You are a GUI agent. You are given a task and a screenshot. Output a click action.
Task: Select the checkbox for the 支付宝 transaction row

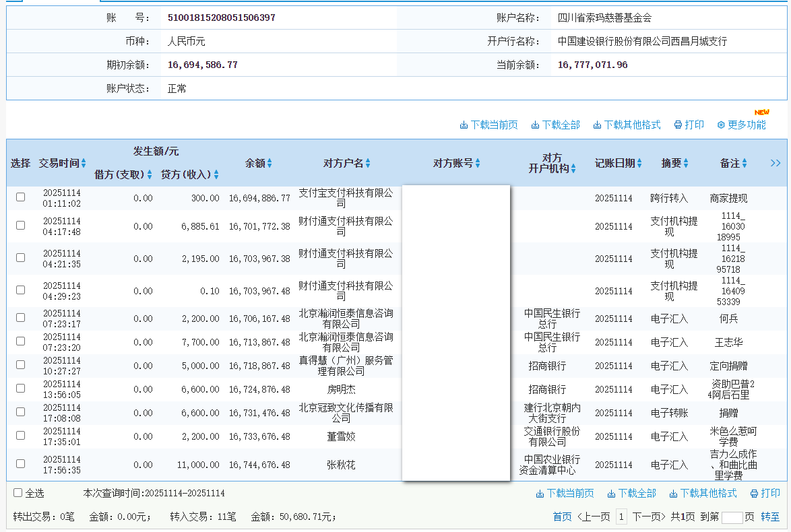20,197
